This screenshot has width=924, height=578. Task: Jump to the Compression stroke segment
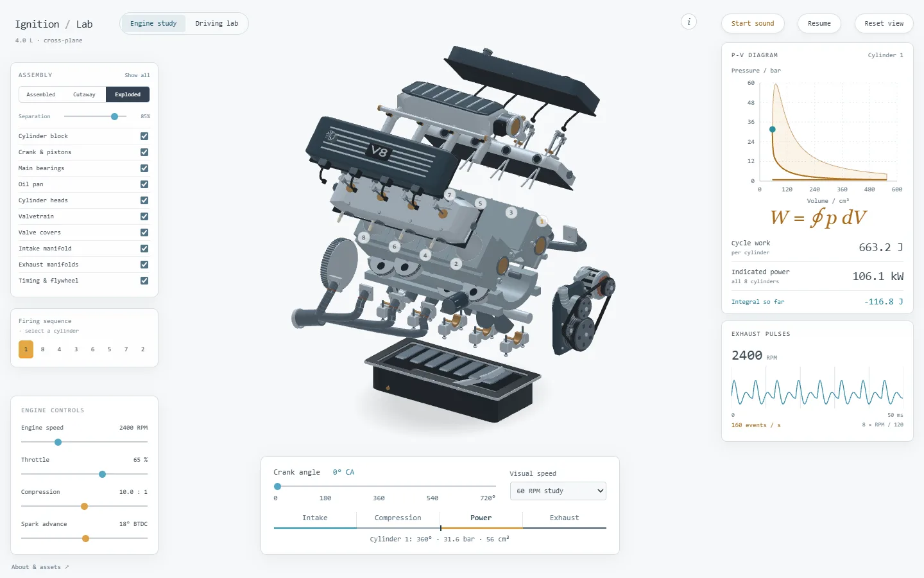click(x=398, y=518)
